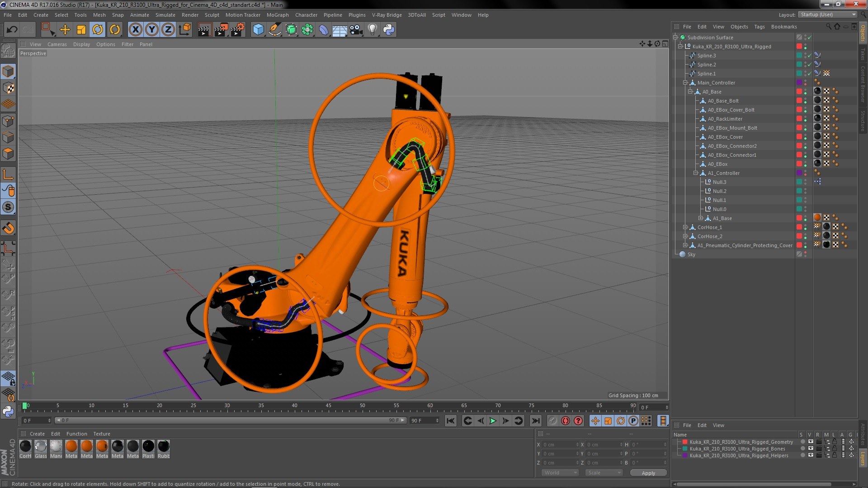Click Render View clapperboard icon
The width and height of the screenshot is (868, 488).
point(204,30)
